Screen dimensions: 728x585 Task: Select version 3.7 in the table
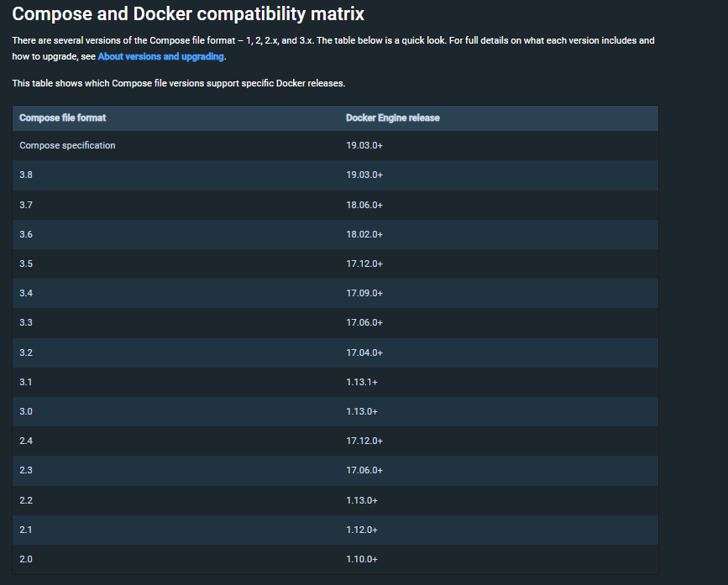(x=26, y=204)
